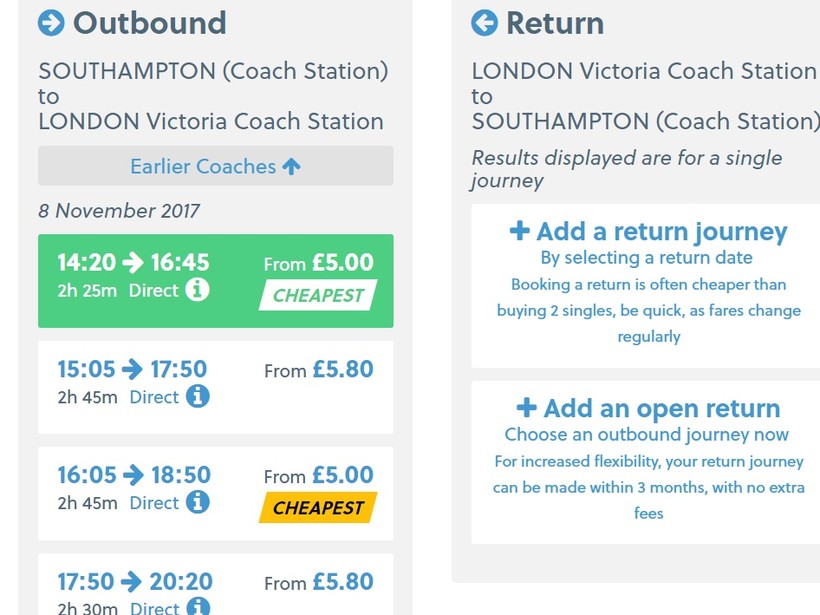Click info icon on 16:05 coach
Screen dimensions: 820x615
coord(198,503)
